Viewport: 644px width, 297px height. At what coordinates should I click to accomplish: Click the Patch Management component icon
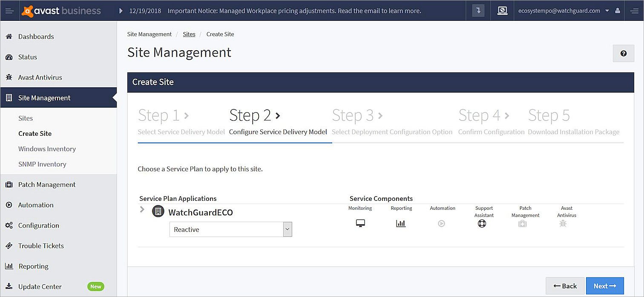[x=522, y=223]
